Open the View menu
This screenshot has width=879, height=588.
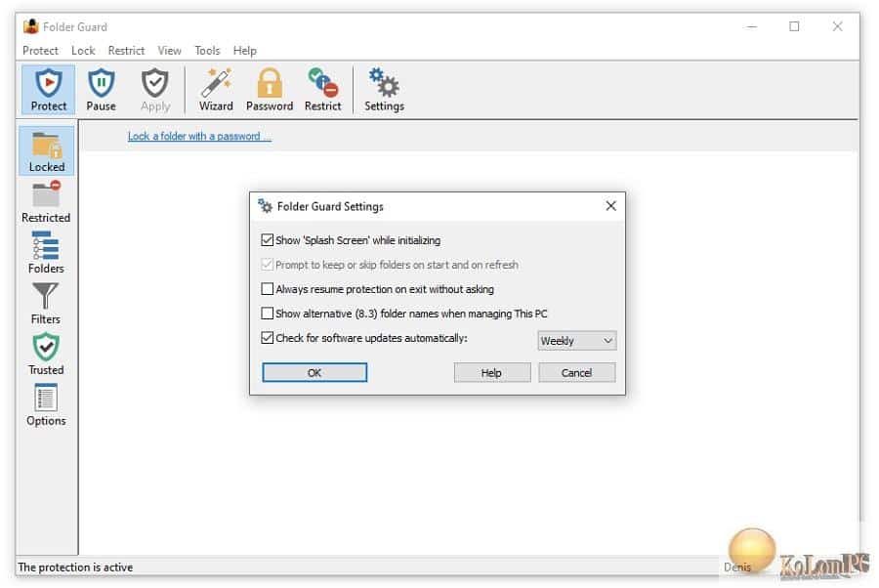(x=169, y=51)
